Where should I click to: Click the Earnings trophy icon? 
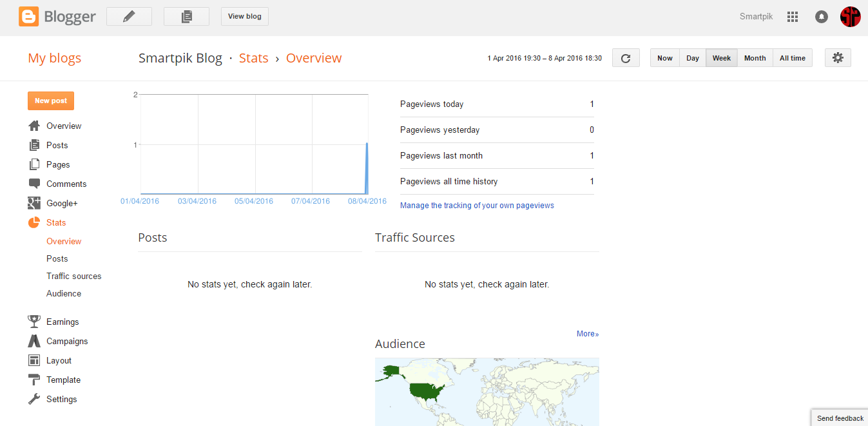click(34, 321)
